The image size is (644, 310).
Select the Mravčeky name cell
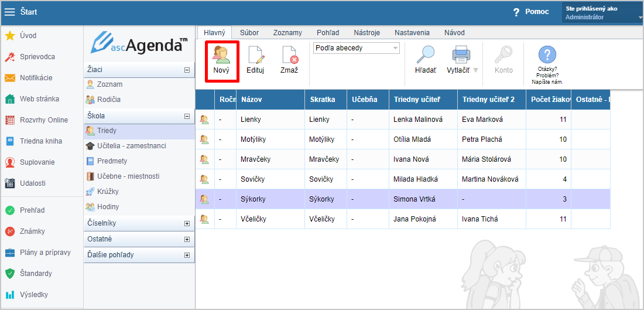pyautogui.click(x=270, y=159)
